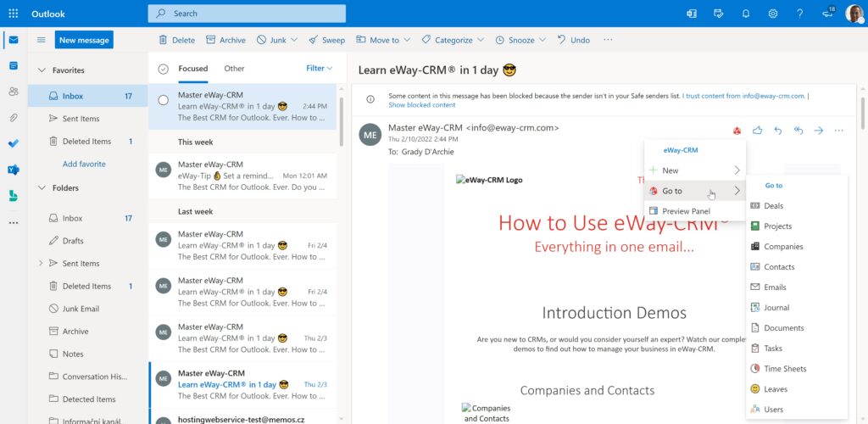Open Calendar from left rail
Viewport: 868px width, 424px height.
(14, 66)
